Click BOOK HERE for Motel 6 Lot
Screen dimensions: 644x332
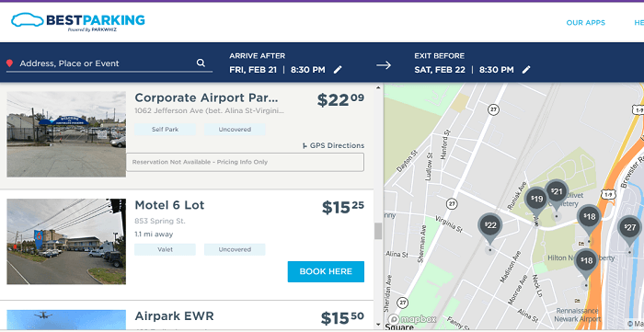(326, 271)
